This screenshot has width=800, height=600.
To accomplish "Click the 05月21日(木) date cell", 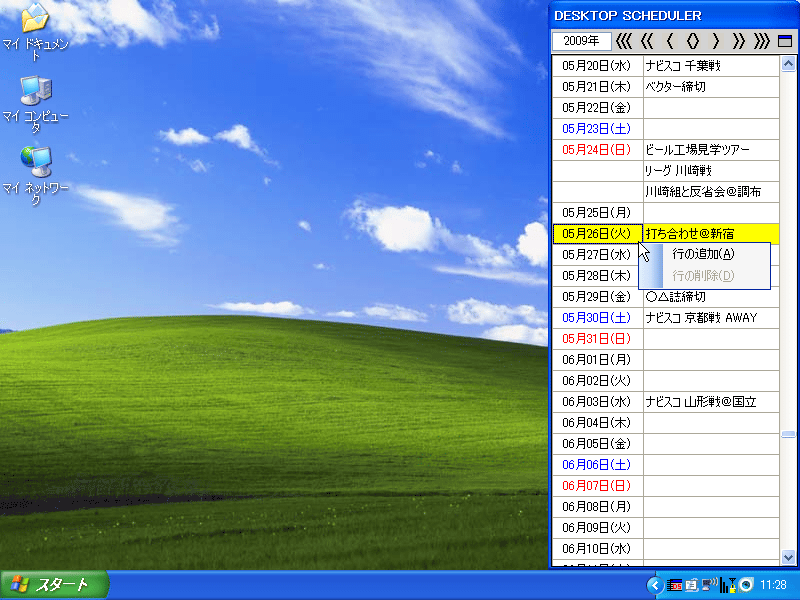I will click(x=597, y=87).
